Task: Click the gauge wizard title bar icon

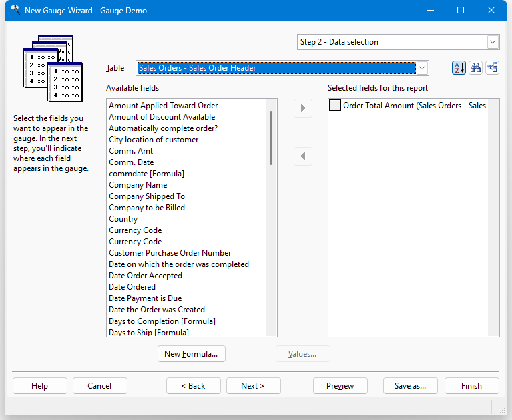Action: tap(15, 11)
